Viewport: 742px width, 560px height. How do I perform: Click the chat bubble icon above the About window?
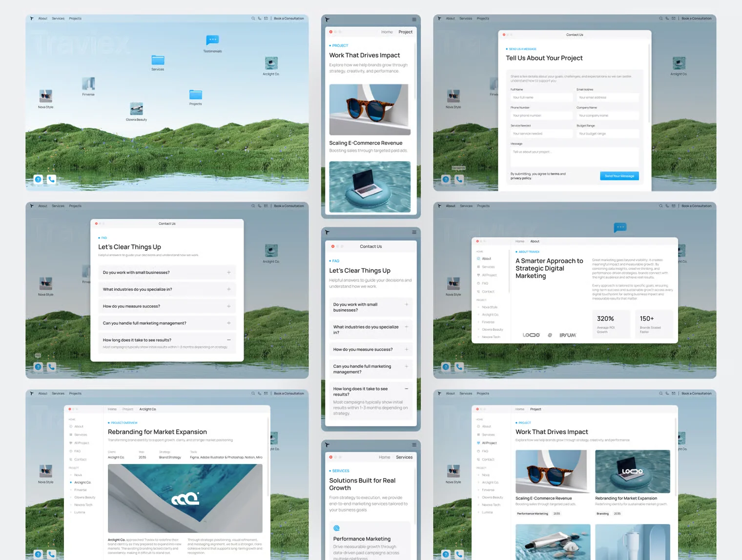coord(620,227)
